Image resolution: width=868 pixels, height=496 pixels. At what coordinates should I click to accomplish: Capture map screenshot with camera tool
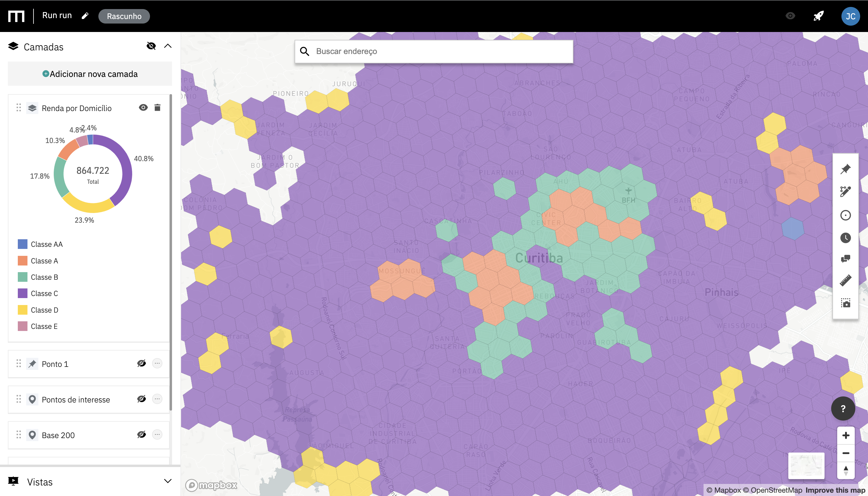click(x=845, y=303)
